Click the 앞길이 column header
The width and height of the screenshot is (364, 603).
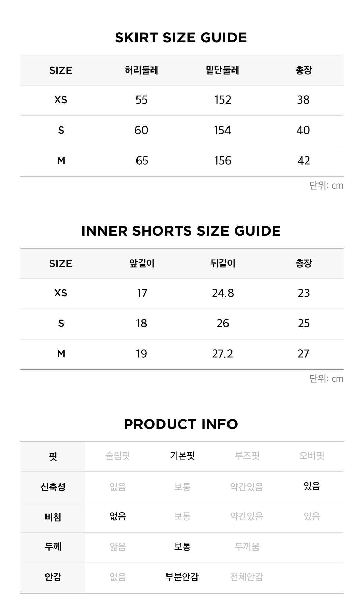[142, 263]
